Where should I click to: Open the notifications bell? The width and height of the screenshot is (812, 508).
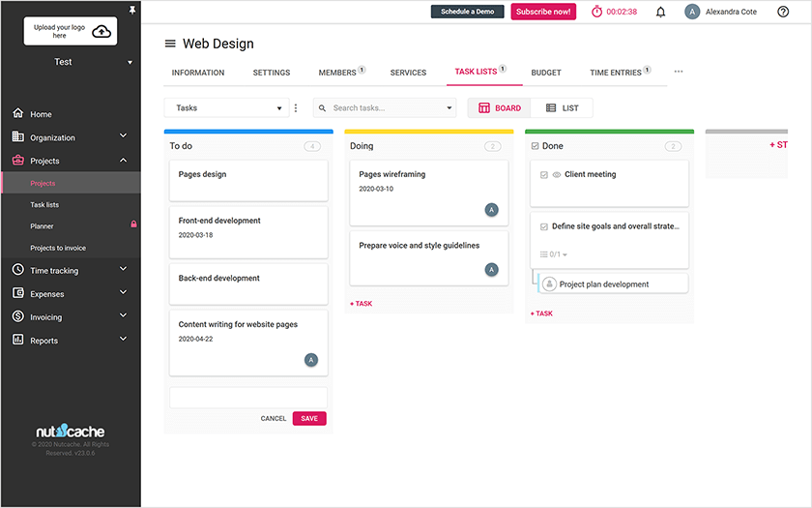(661, 12)
